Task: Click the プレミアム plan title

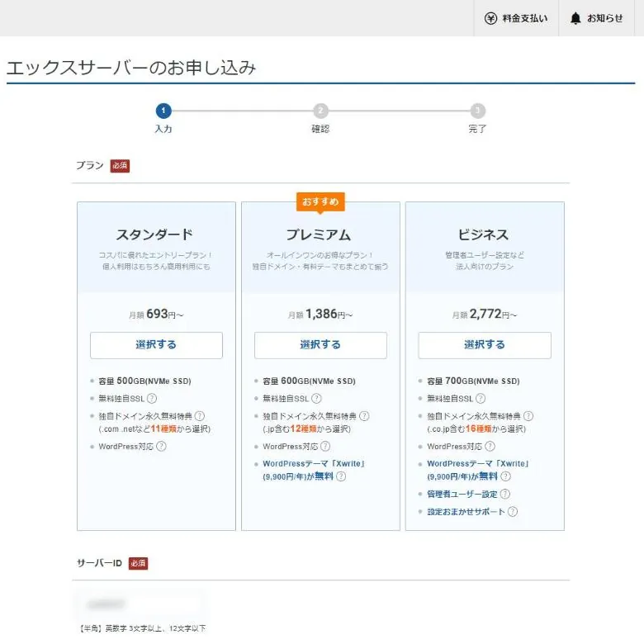Action: (319, 234)
